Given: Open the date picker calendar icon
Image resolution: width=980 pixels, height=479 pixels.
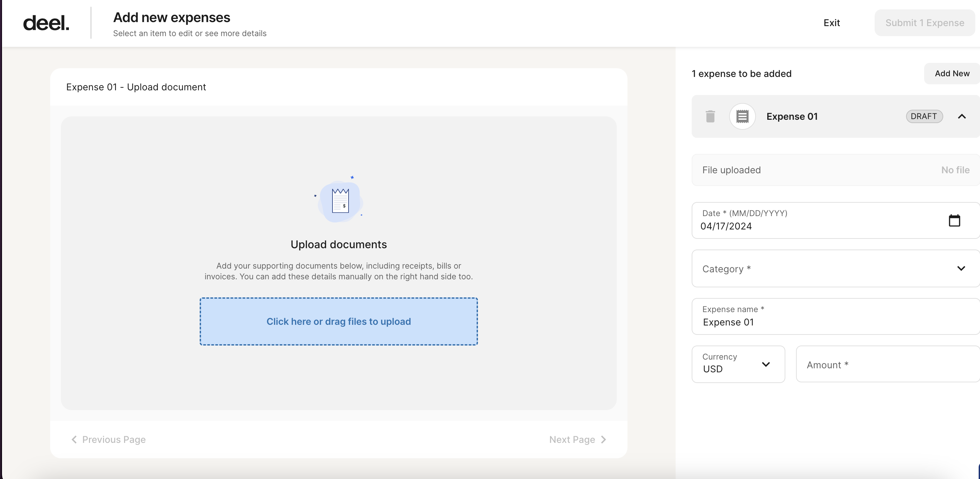Looking at the screenshot, I should click(954, 221).
